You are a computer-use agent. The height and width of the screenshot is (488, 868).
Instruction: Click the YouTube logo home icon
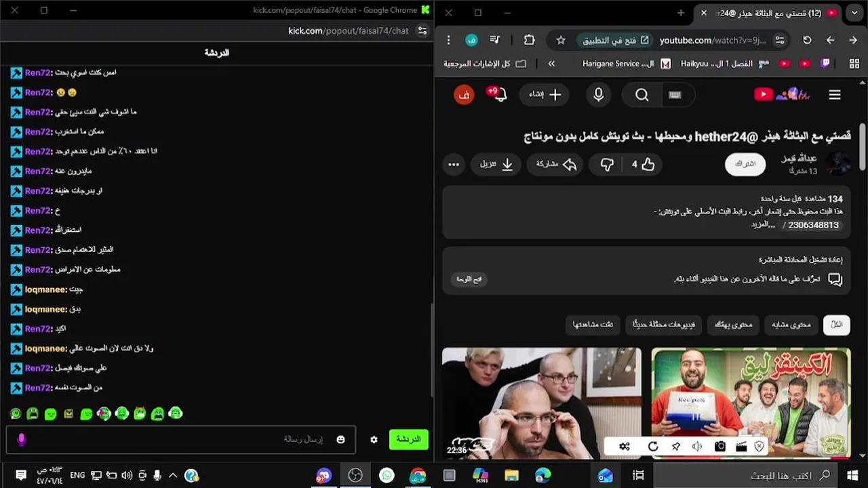click(783, 95)
